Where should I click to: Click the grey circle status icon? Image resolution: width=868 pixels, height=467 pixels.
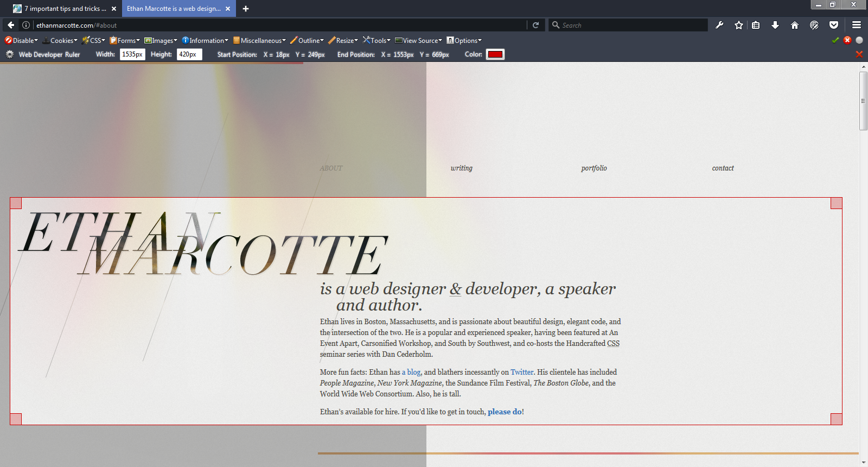click(x=859, y=40)
